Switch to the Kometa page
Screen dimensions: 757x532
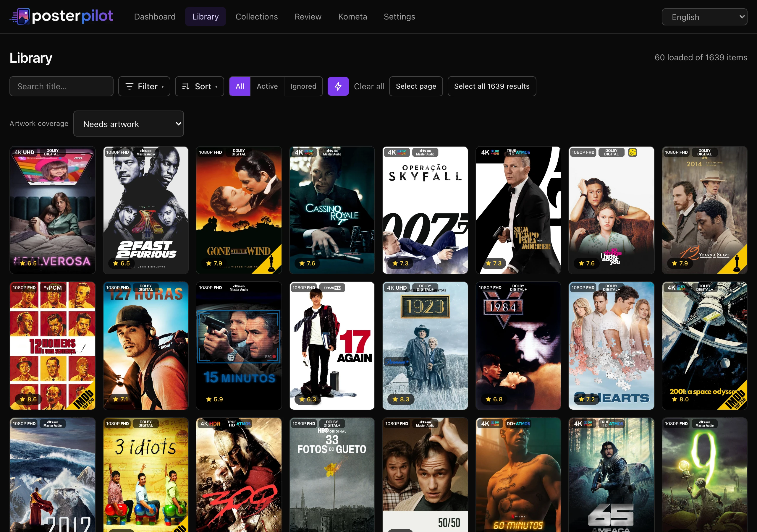352,17
